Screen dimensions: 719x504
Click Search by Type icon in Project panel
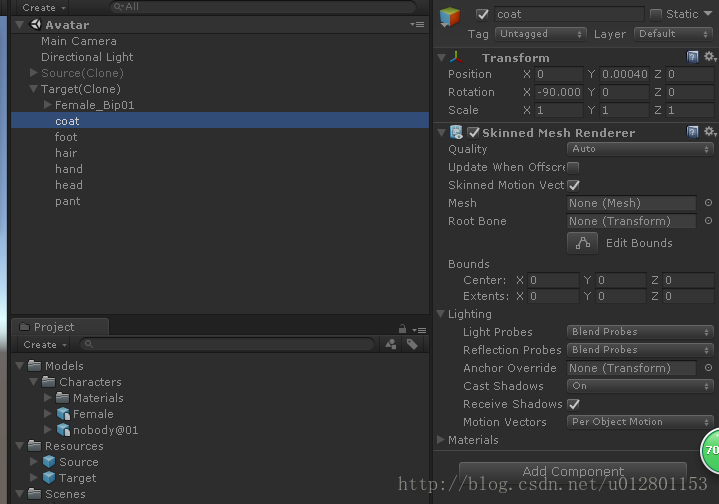pos(391,344)
